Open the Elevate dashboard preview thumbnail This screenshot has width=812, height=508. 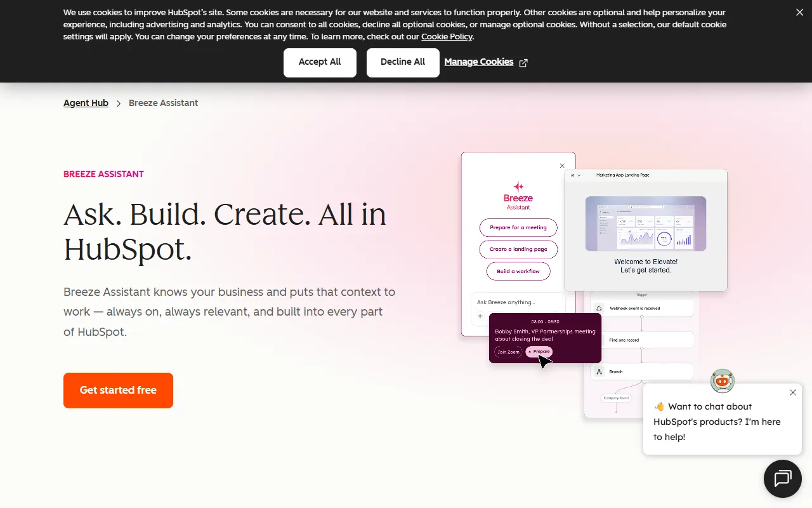point(646,224)
